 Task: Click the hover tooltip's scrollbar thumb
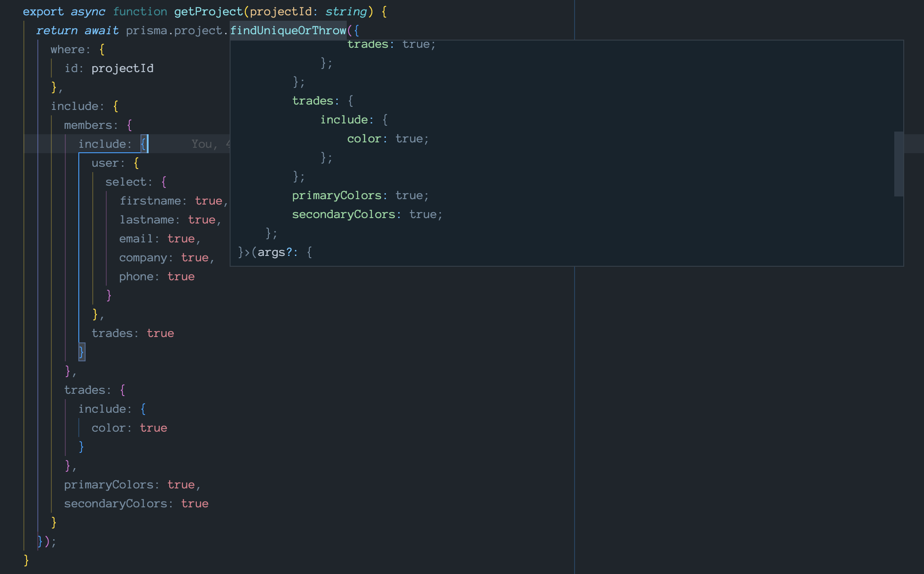click(898, 164)
